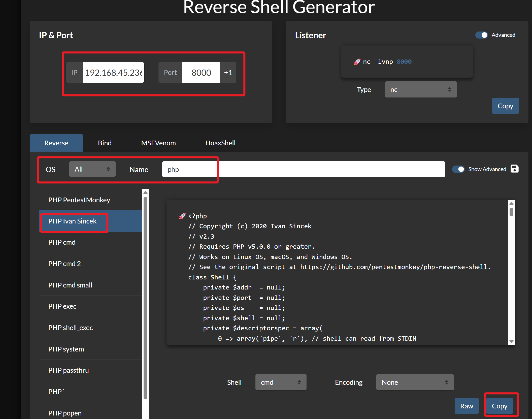Click the IP address input field
Screen dimensions: 532x419
coord(113,73)
